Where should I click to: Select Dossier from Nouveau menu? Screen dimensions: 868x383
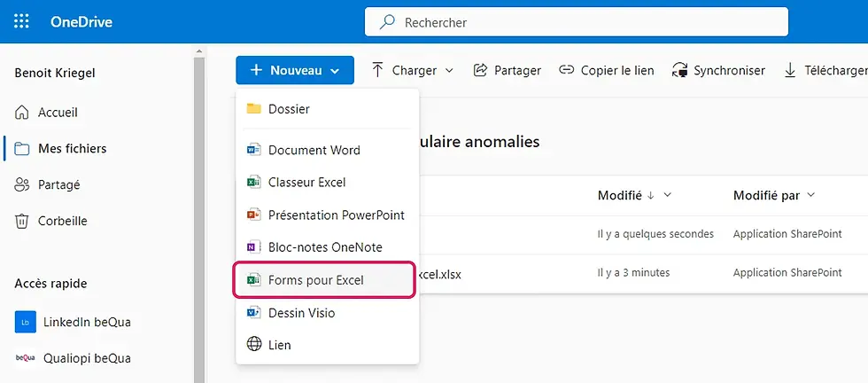pyautogui.click(x=327, y=109)
